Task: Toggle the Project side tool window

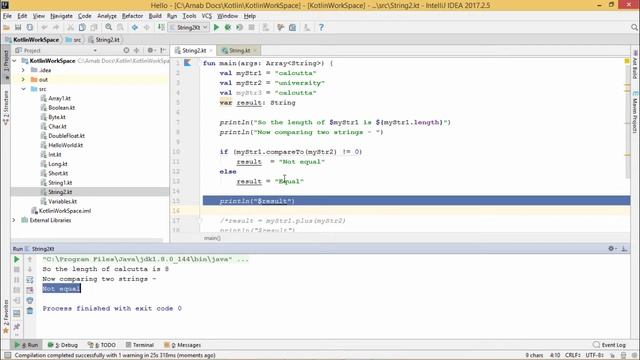Action: [6, 64]
